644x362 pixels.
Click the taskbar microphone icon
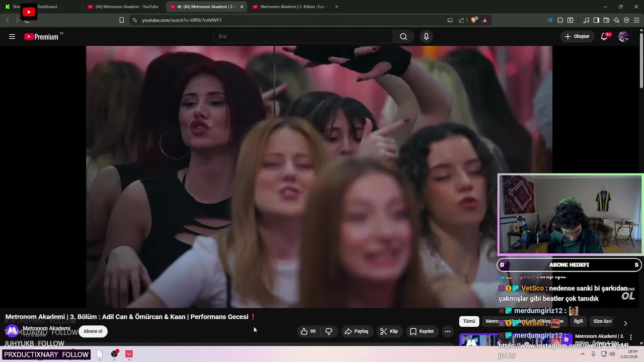pos(593,354)
